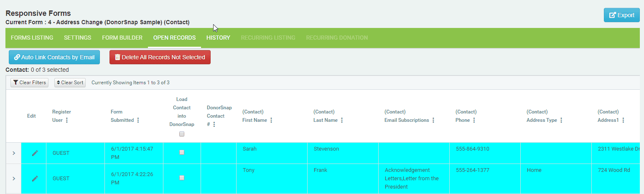
Task: Click the Clear Sort button
Action: pos(70,83)
